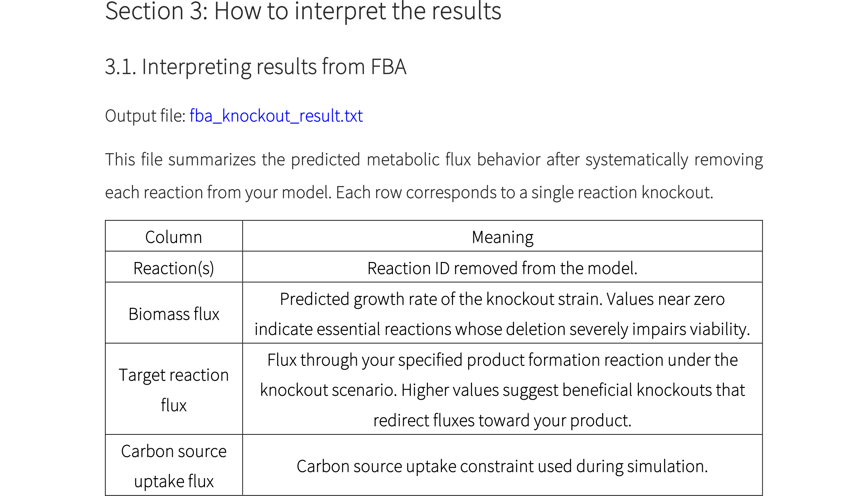Click the 'indicate essential reactions' text line

[502, 329]
